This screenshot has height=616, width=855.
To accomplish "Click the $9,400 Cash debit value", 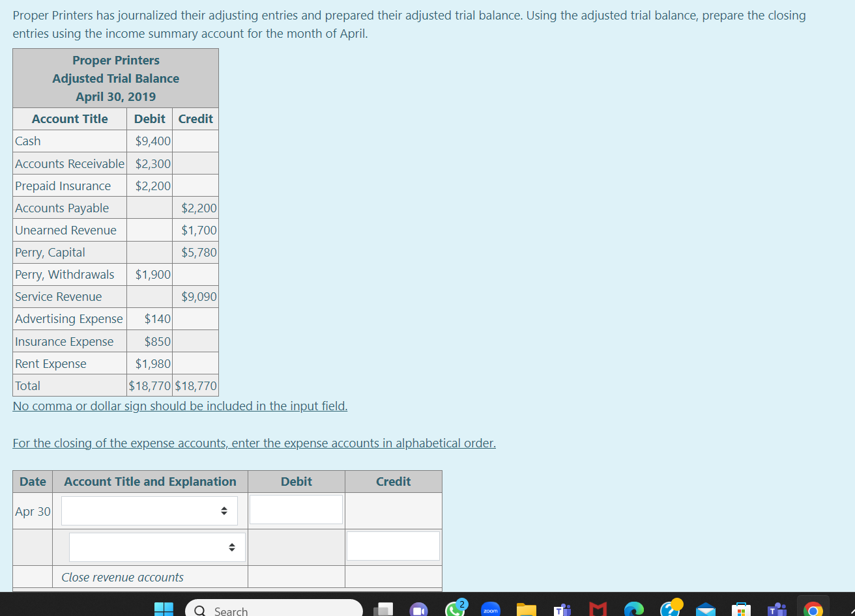I will (x=152, y=141).
